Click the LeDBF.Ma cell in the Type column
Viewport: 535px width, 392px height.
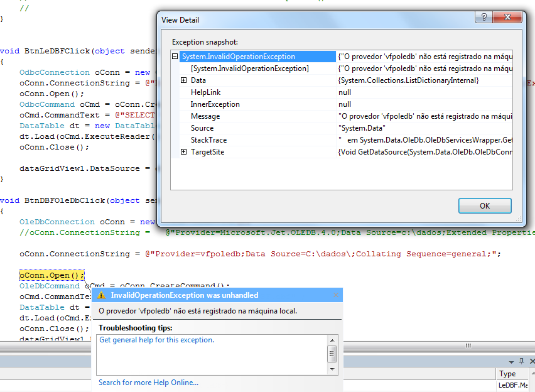click(x=513, y=385)
